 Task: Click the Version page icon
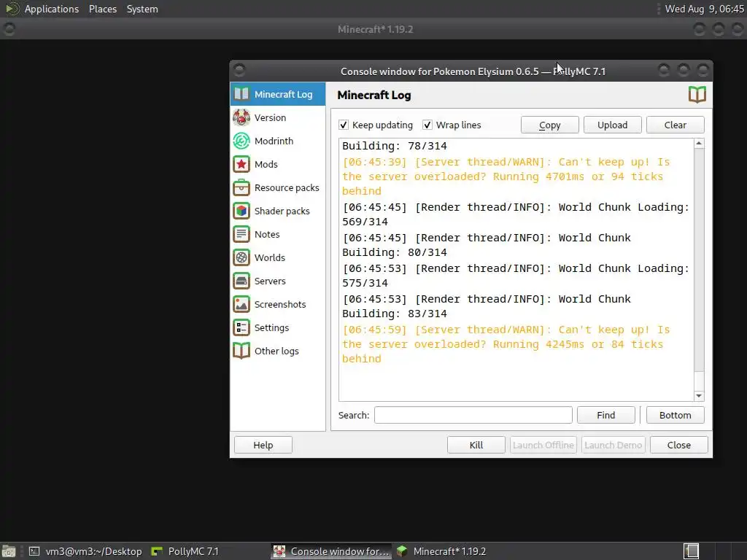241,117
